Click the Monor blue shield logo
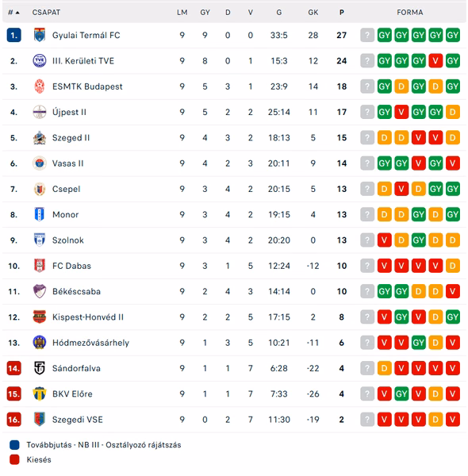 click(x=40, y=214)
